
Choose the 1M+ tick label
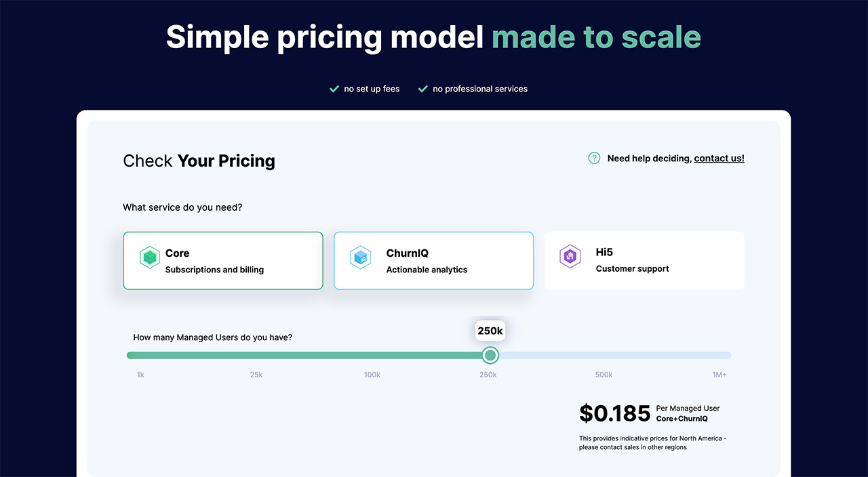(719, 375)
